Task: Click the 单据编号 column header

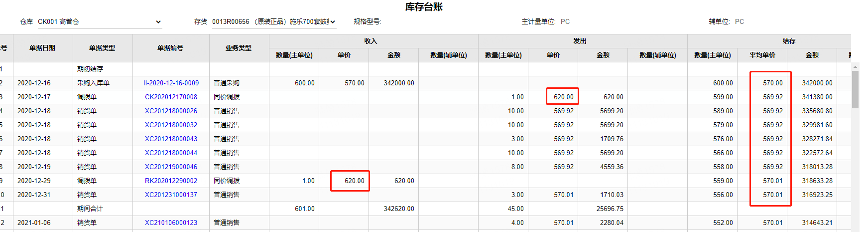Action: pyautogui.click(x=171, y=48)
